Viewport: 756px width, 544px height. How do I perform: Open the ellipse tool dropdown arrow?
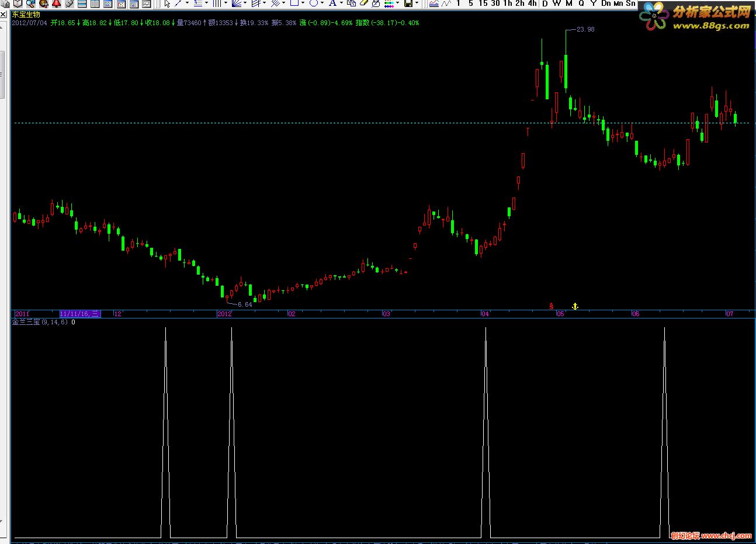322,3
